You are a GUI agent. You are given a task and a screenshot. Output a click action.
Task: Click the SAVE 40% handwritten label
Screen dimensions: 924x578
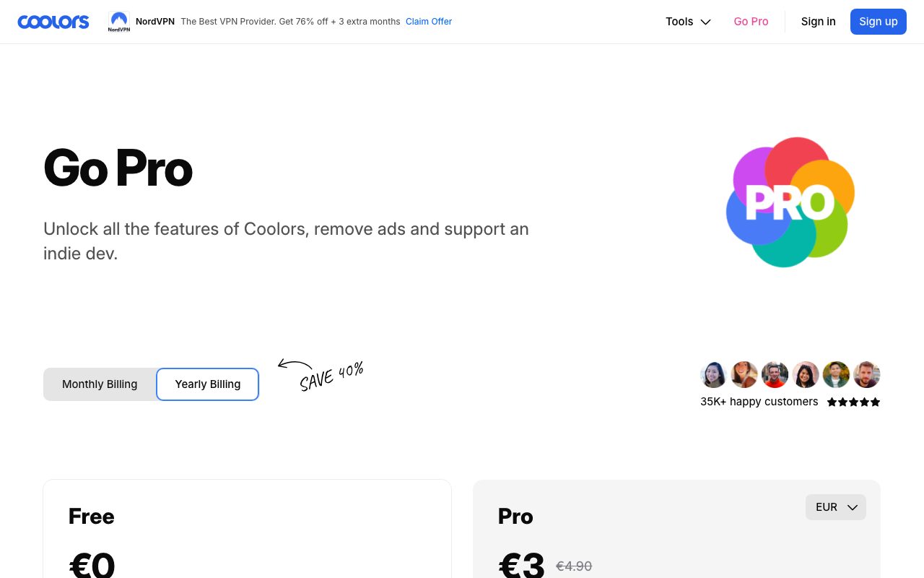click(x=331, y=376)
